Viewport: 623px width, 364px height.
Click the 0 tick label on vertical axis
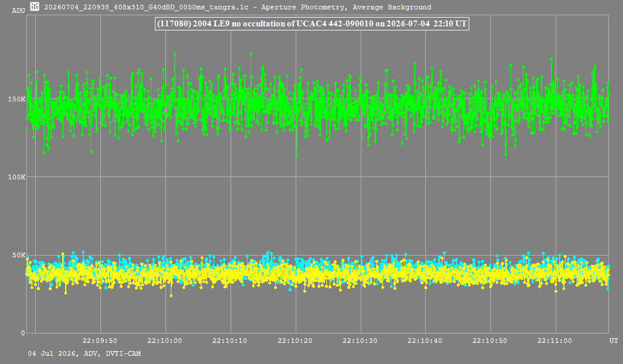[x=23, y=333]
